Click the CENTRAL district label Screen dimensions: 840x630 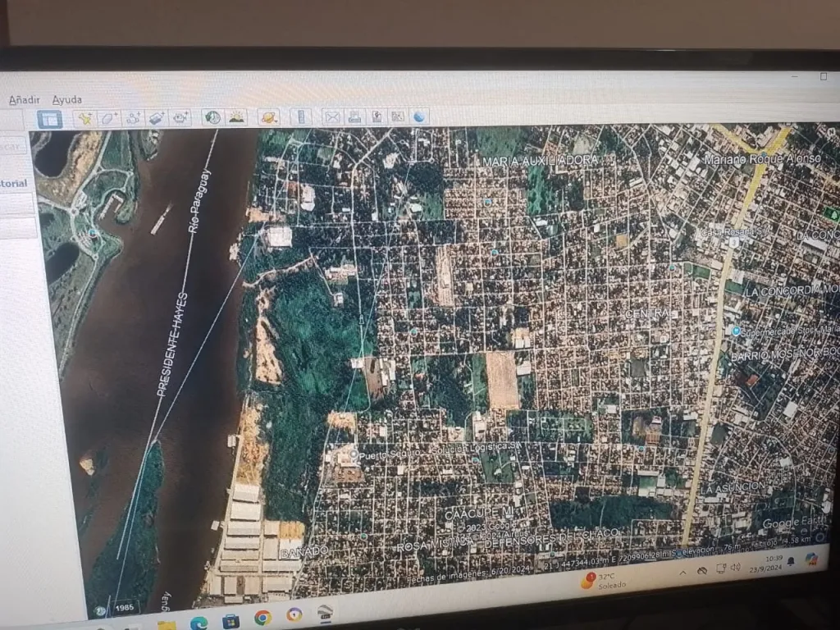[650, 313]
